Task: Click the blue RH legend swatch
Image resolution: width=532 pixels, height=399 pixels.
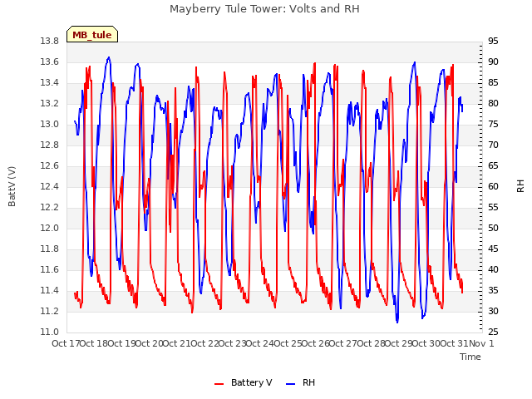Action: [291, 384]
